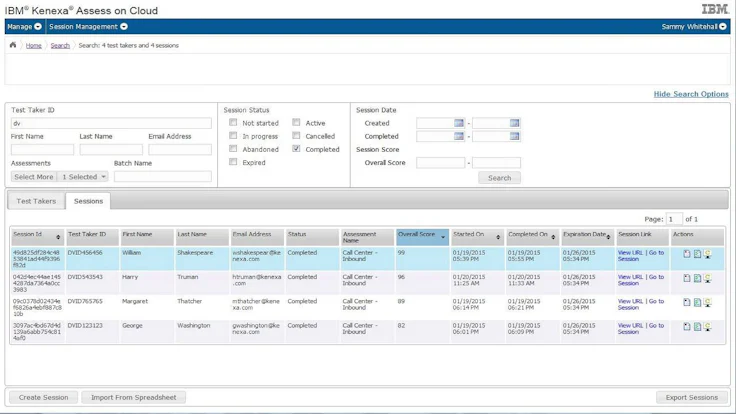The image size is (736, 414).
Task: Click View URL link for Harry Truman
Action: pyautogui.click(x=630, y=277)
